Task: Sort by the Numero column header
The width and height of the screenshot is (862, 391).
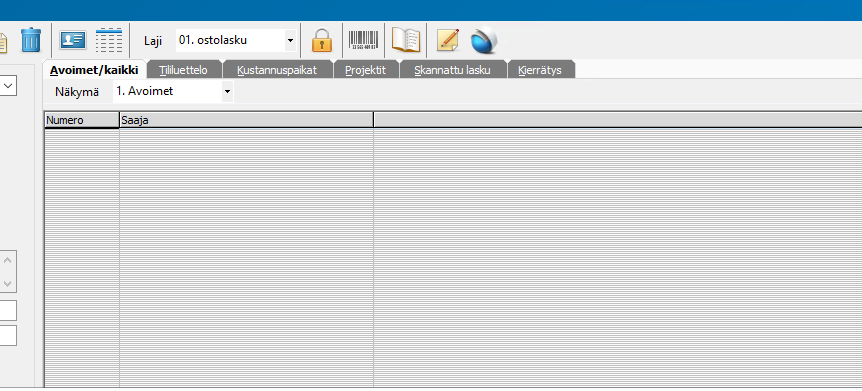Action: tap(81, 120)
